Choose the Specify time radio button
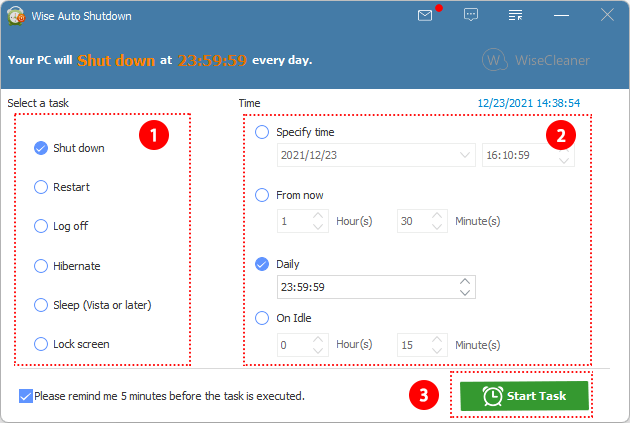Screen dimensions: 630x423 tap(262, 132)
